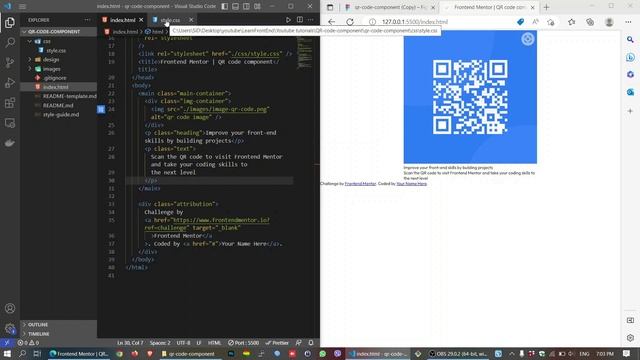The height and width of the screenshot is (360, 640).
Task: Open the Remote Explorer view in the activity bar
Action: [10, 123]
